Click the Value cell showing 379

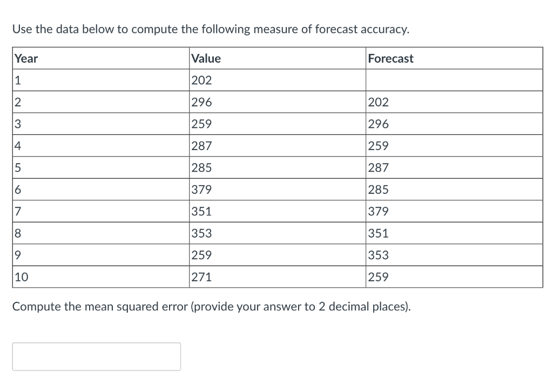click(x=200, y=189)
